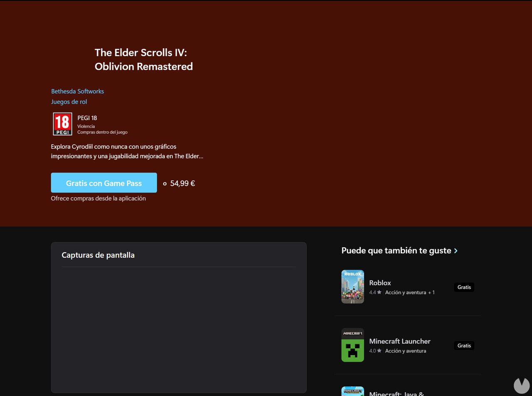Open the Minecraft Launcher creeper icon
The width and height of the screenshot is (532, 396).
352,345
